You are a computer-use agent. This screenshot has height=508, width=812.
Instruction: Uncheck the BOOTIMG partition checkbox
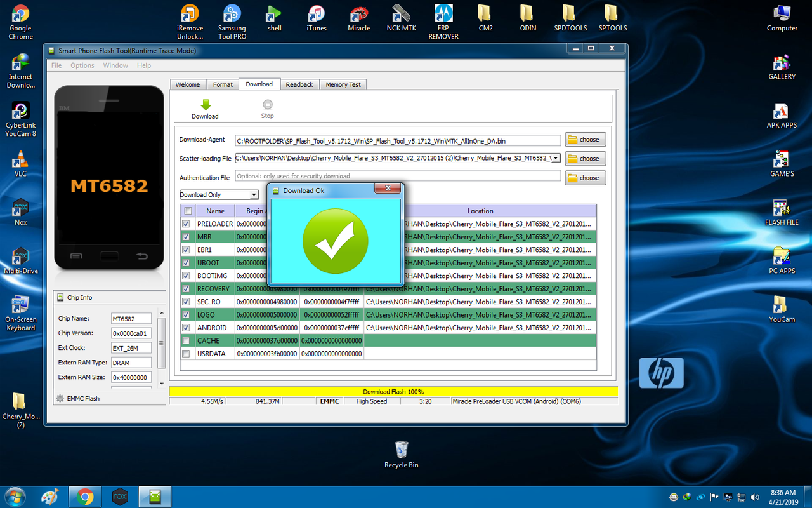(186, 276)
